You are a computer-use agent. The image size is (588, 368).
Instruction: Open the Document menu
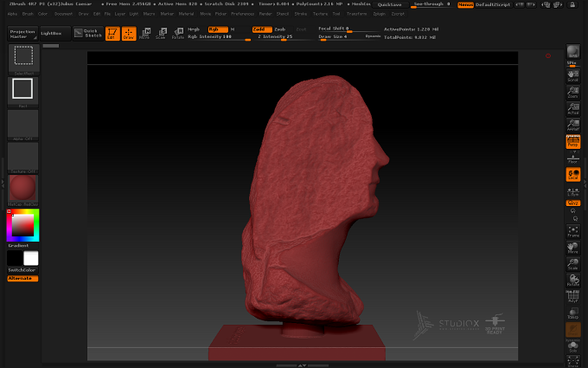point(63,14)
